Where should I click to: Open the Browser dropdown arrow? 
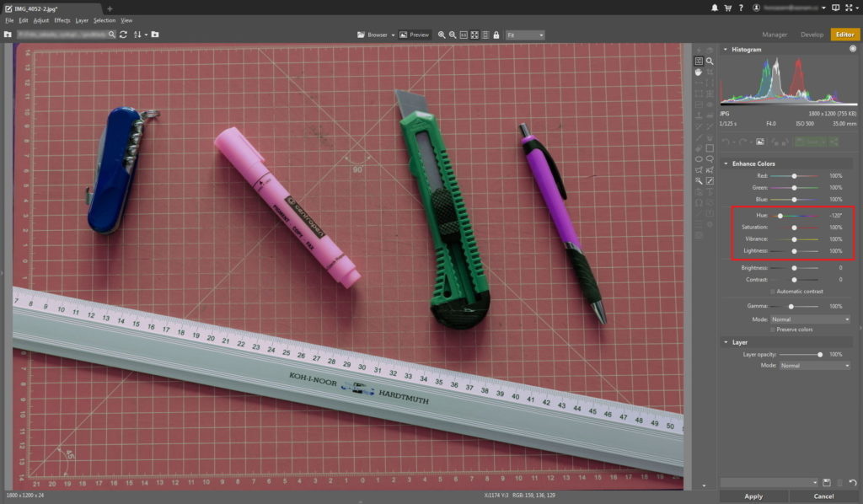pyautogui.click(x=393, y=35)
